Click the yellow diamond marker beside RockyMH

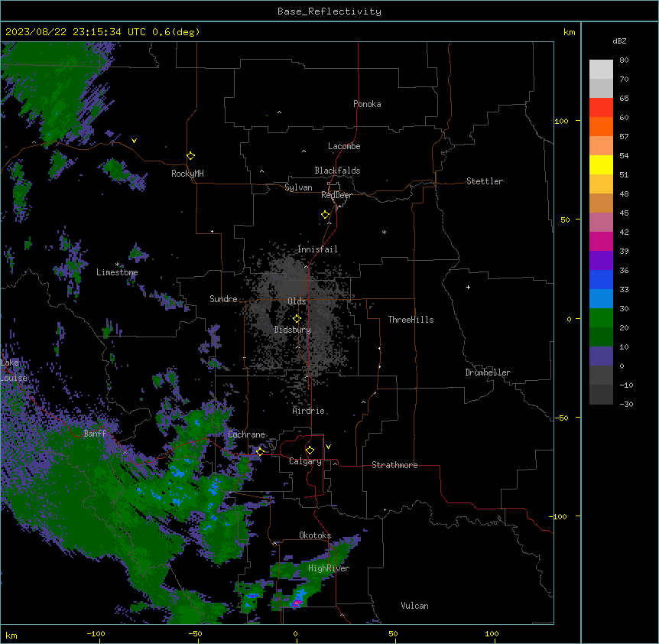point(190,155)
